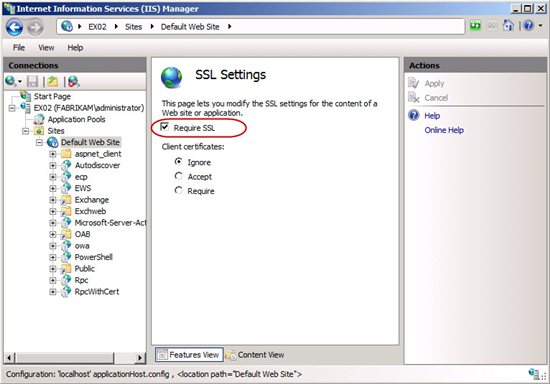Click Apply in the Actions pane
Image resolution: width=550 pixels, height=384 pixels.
click(434, 83)
